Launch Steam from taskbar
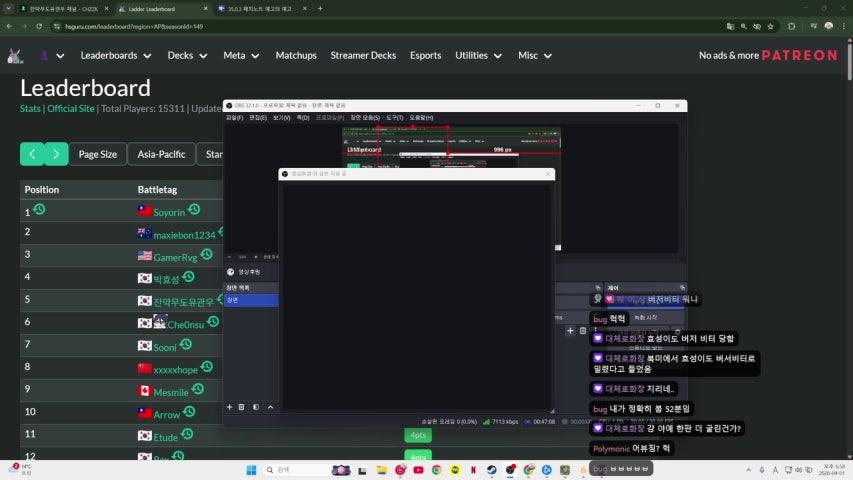Image resolution: width=853 pixels, height=480 pixels. 492,470
